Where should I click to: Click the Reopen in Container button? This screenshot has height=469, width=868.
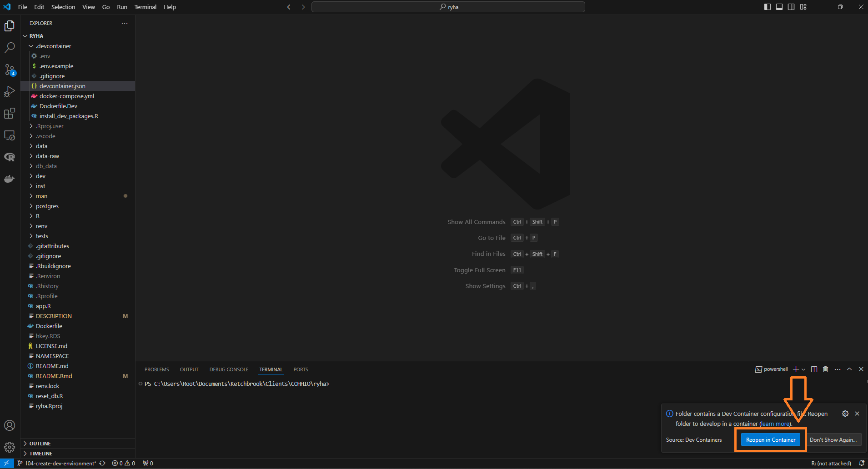pyautogui.click(x=771, y=439)
